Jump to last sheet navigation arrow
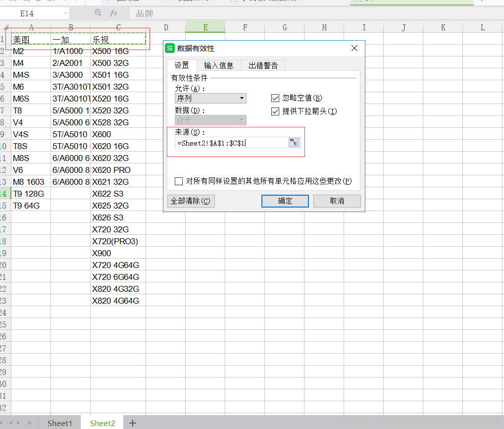The image size is (504, 429). (x=30, y=423)
